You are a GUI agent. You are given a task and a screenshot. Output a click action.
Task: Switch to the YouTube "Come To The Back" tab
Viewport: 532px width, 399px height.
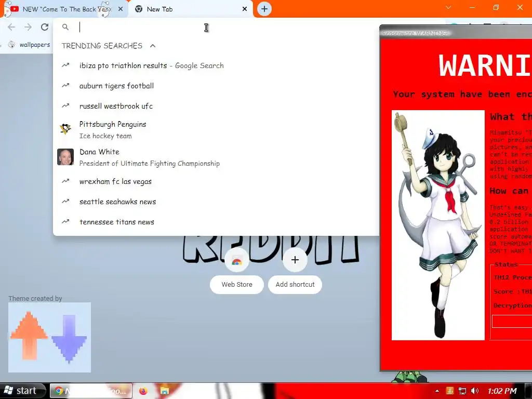[x=64, y=9]
